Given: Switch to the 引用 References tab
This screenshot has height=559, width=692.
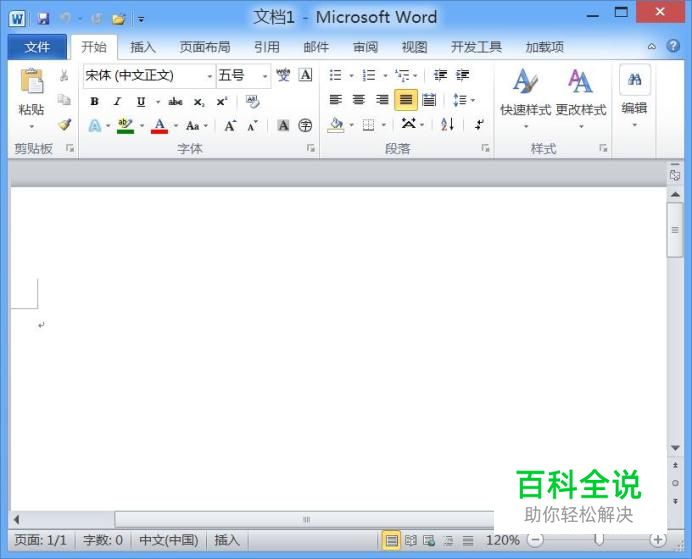Looking at the screenshot, I should pyautogui.click(x=267, y=47).
